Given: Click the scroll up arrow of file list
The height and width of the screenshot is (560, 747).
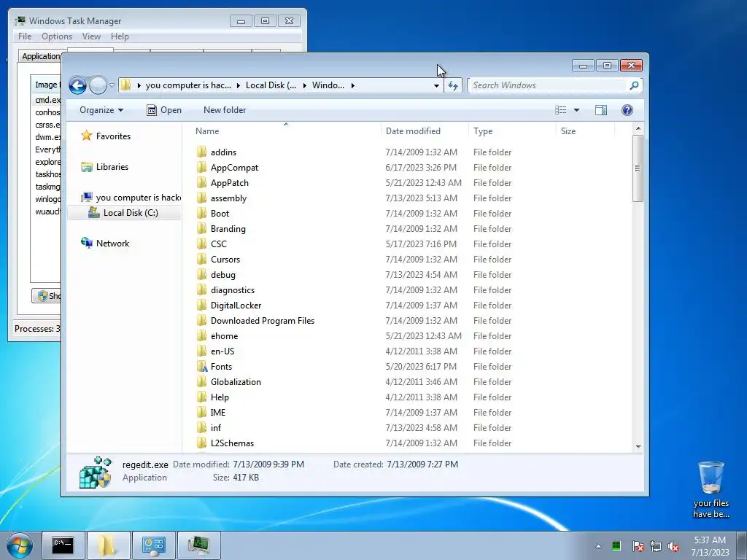Looking at the screenshot, I should click(638, 128).
